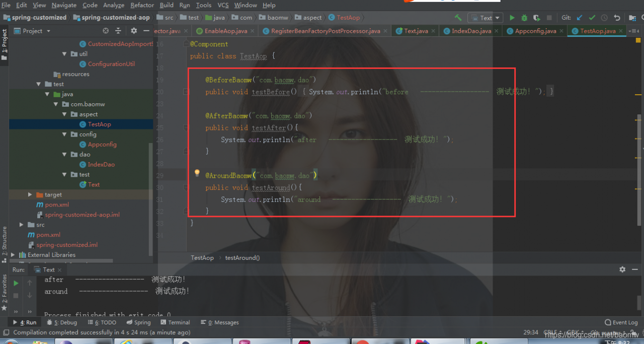Viewport: 644px width, 344px height.
Task: Run the Text configuration with the green play icon
Action: click(x=512, y=18)
